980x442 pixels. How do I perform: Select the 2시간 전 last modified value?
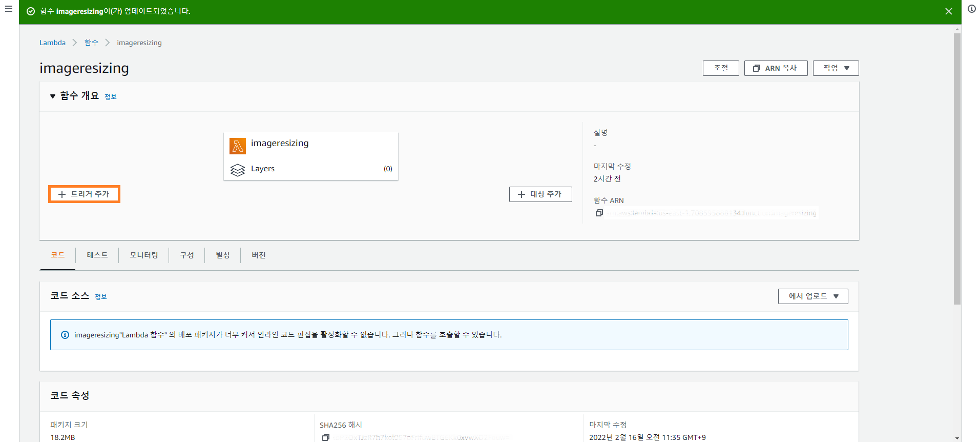[x=607, y=179]
